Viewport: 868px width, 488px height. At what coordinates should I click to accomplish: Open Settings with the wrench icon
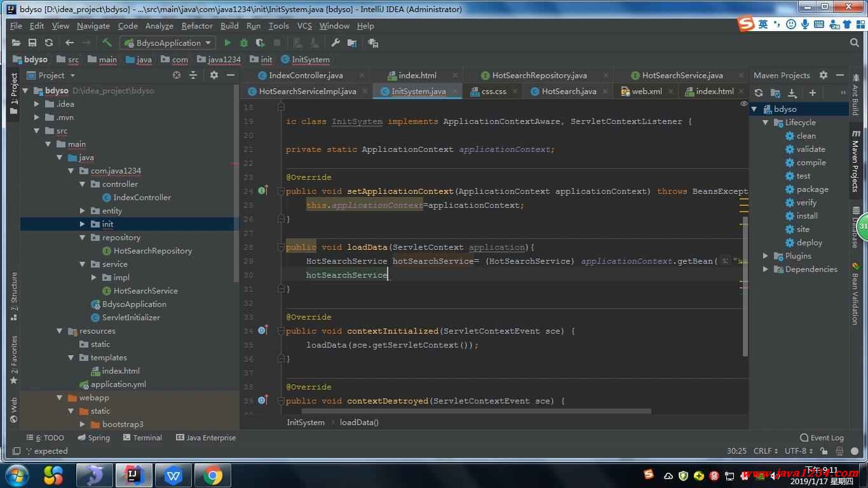click(336, 43)
